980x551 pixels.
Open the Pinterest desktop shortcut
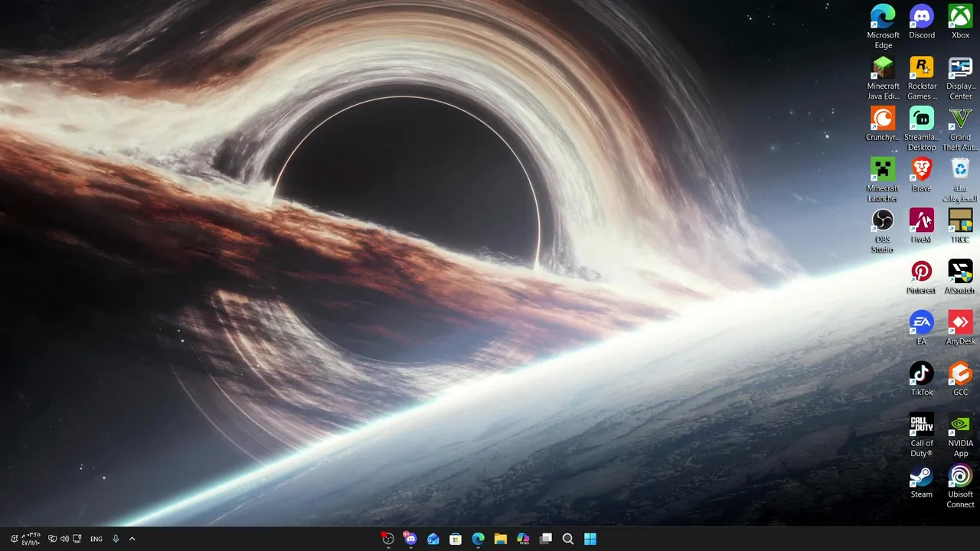[922, 277]
